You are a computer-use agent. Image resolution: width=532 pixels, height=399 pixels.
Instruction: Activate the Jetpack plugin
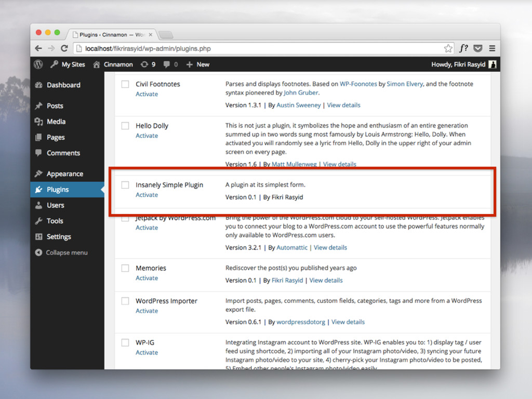pyautogui.click(x=147, y=228)
